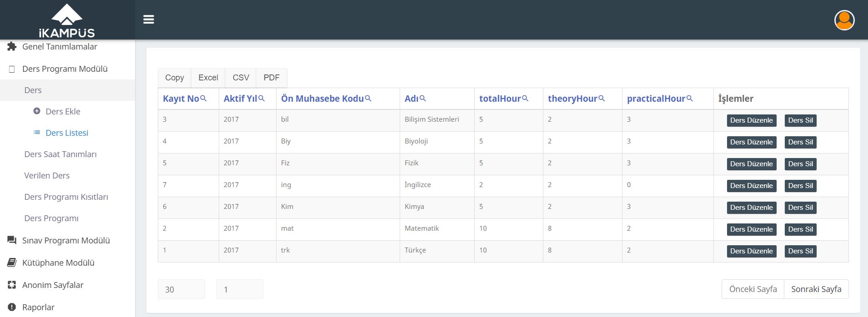Click the Türkçe cell
Viewport: 868px width, 317px height.
[437, 251]
